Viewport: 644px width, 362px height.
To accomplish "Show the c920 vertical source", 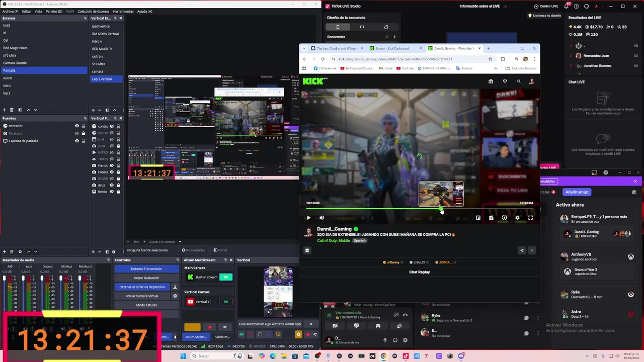I will pyautogui.click(x=112, y=146).
